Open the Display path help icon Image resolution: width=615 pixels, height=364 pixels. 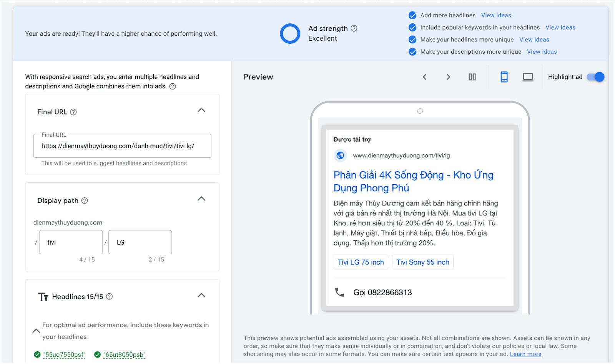click(85, 201)
